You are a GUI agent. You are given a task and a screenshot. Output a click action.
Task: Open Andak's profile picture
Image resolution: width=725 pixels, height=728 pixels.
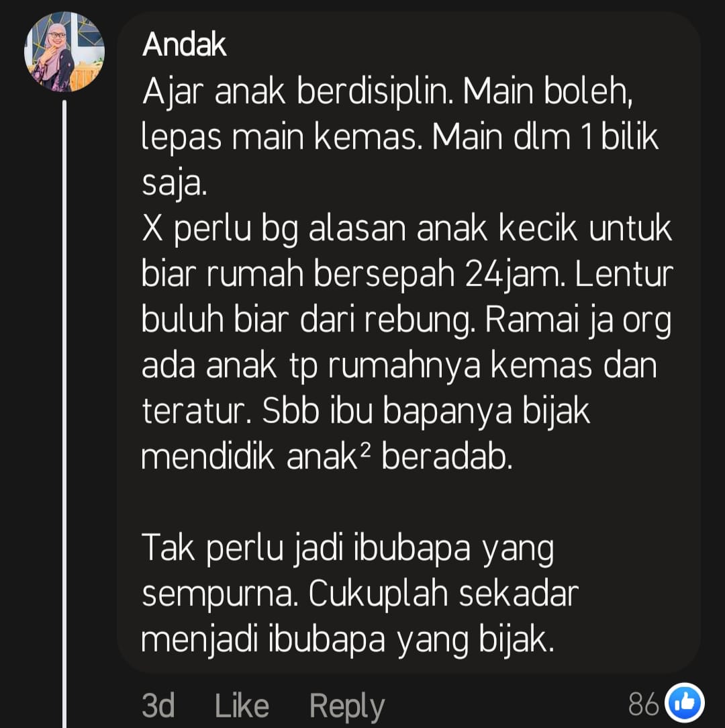point(64,52)
